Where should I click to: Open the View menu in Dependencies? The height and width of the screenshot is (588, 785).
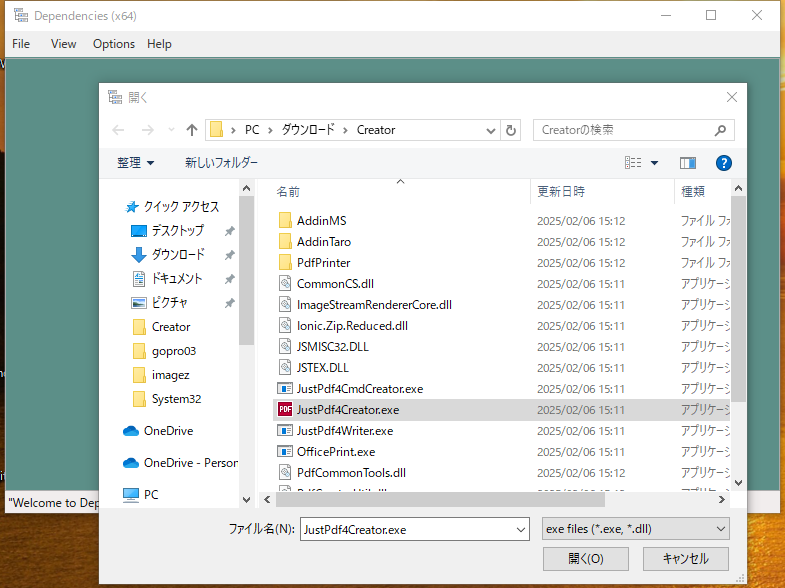[64, 44]
